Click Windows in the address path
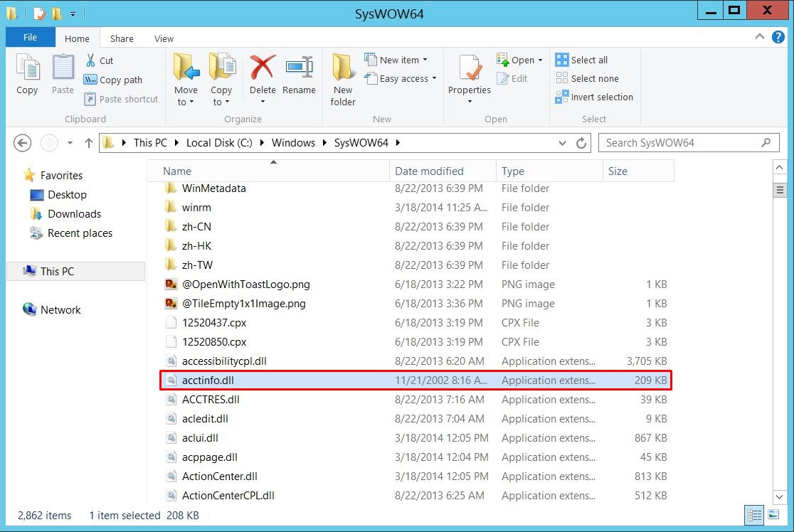Viewport: 794px width, 532px height. [293, 143]
